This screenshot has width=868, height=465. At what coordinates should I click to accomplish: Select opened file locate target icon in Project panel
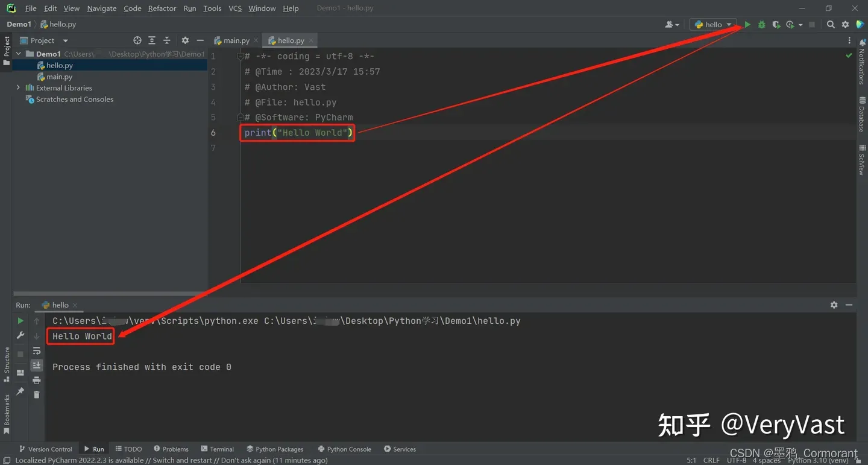(x=137, y=40)
